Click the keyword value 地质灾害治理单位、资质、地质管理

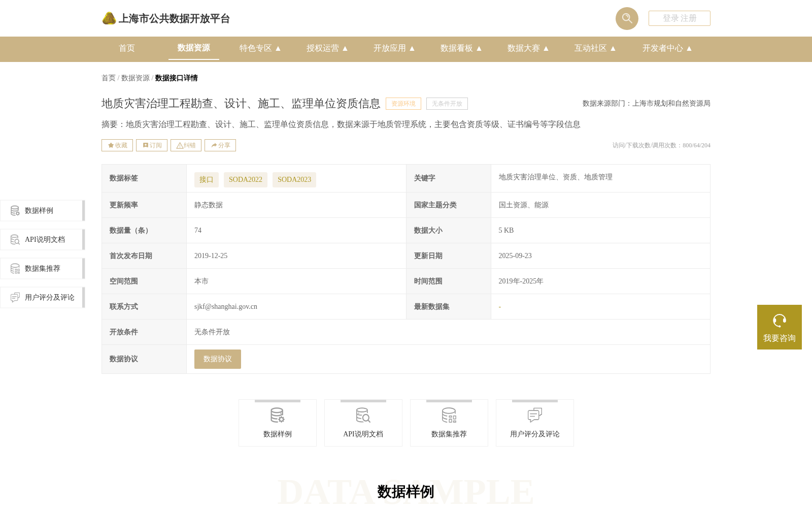[555, 177]
